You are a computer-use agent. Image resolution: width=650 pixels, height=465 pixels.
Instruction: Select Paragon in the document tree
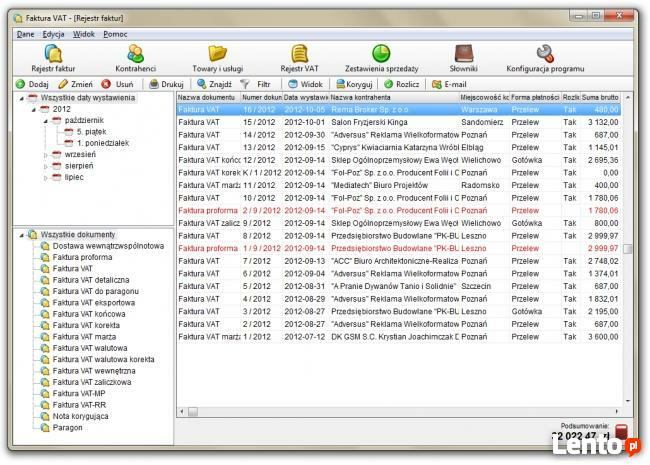68,428
